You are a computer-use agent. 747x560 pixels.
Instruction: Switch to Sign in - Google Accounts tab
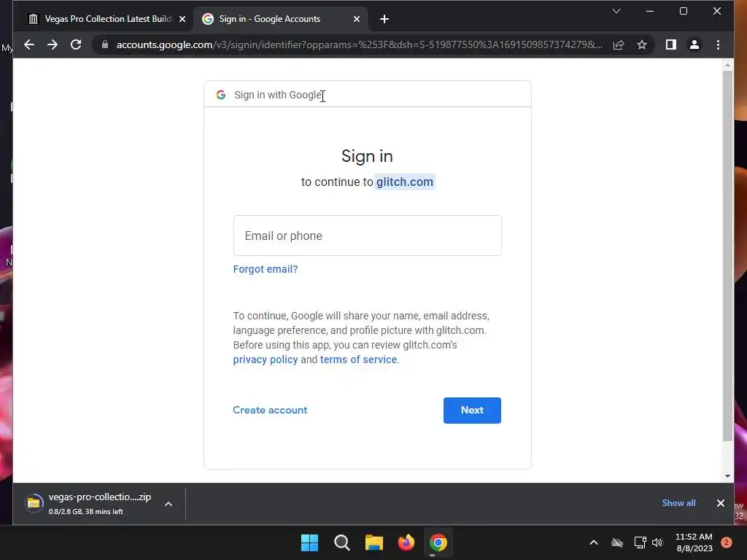(x=281, y=19)
